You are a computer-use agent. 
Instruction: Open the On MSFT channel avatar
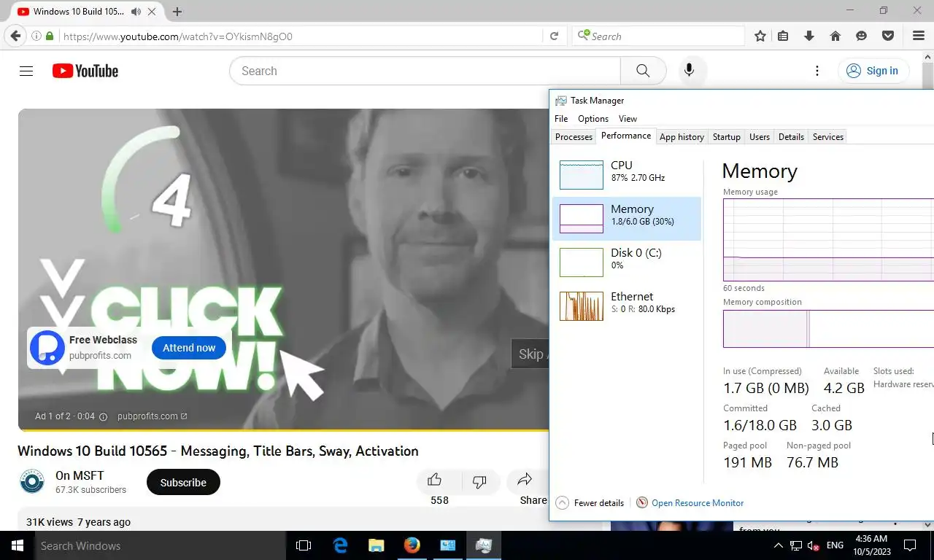pos(33,482)
